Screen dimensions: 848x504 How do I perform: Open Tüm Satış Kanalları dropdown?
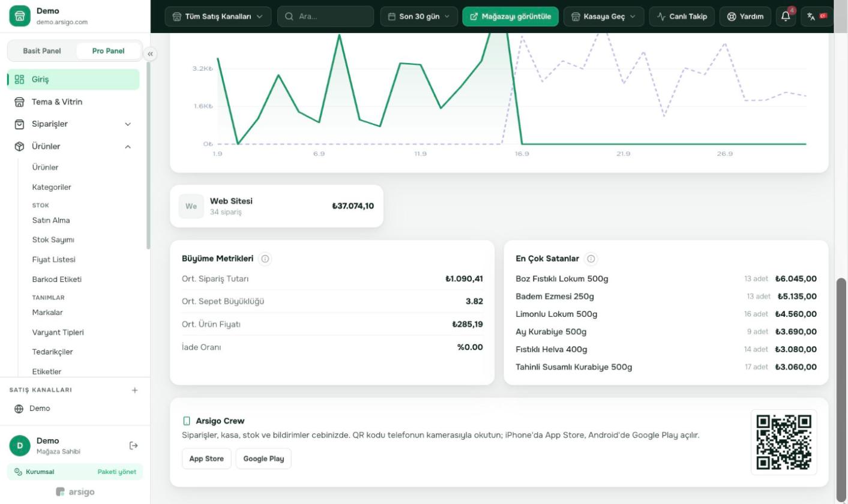pos(218,16)
